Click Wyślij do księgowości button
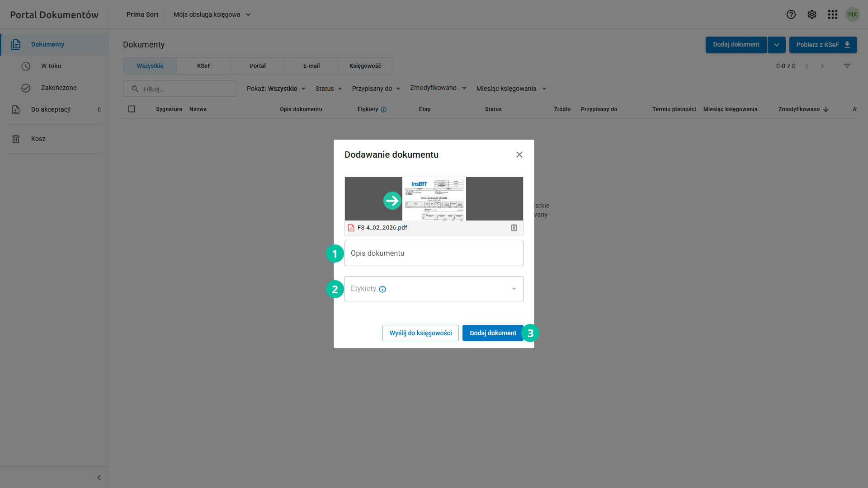This screenshot has width=868, height=488. (420, 333)
